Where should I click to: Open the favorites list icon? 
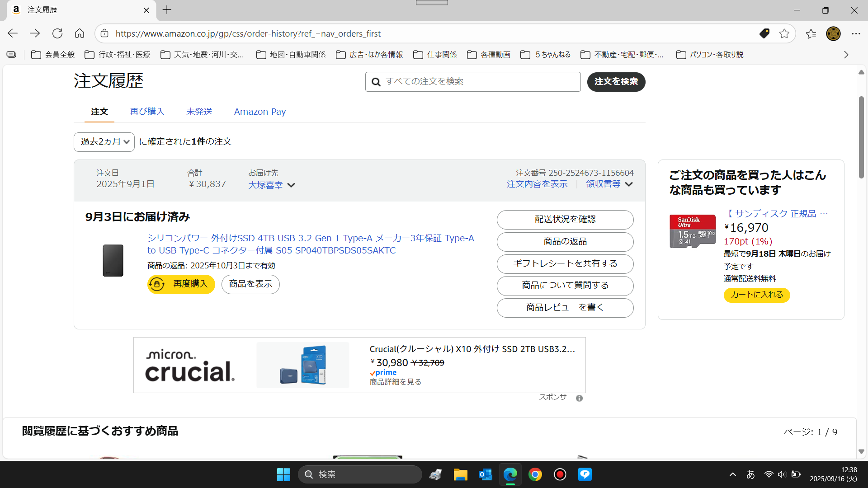811,33
